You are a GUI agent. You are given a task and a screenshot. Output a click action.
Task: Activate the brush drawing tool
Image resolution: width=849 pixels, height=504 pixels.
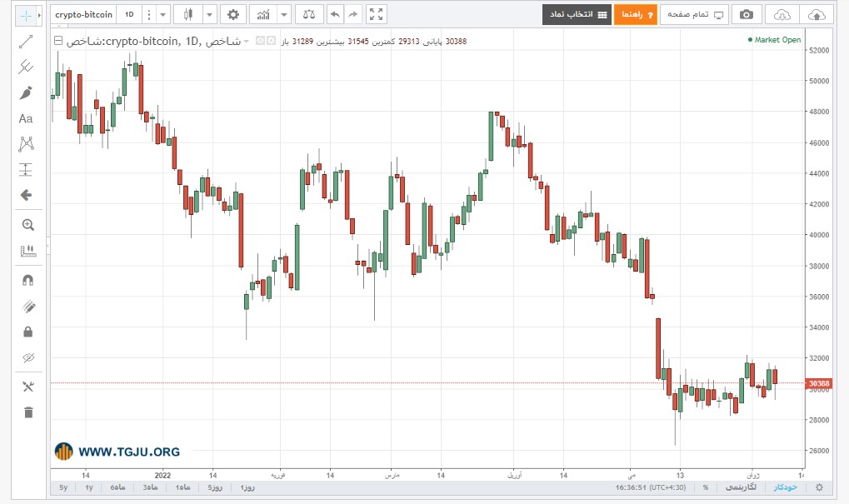pos(26,93)
